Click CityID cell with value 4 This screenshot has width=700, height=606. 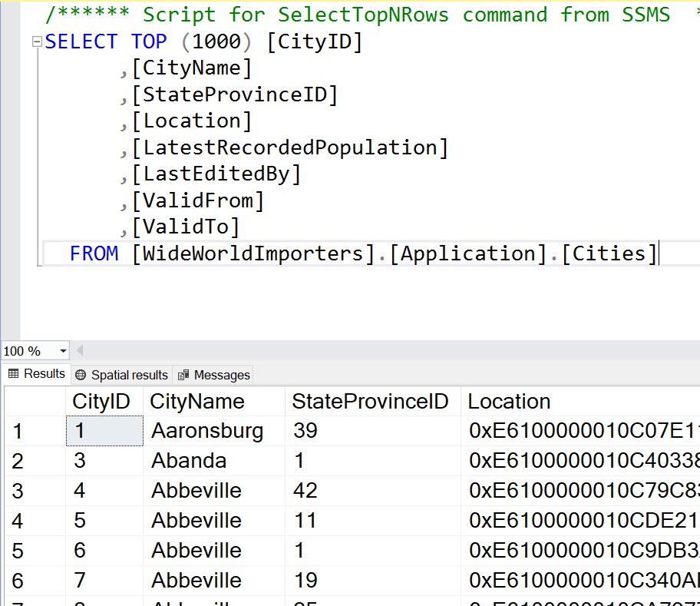click(104, 491)
